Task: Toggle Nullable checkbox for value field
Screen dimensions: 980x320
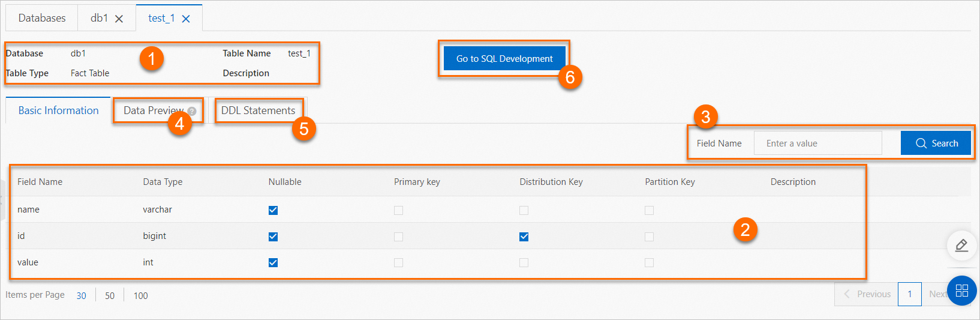Action: click(273, 262)
